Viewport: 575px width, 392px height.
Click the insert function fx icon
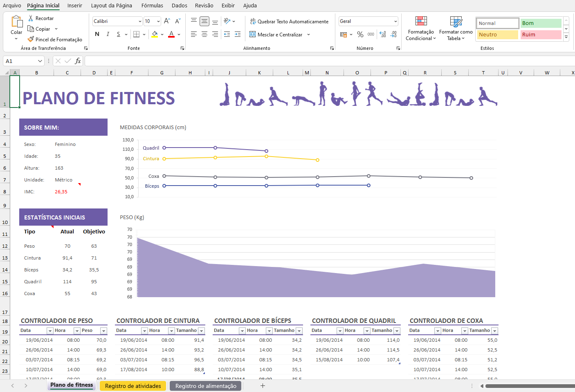click(78, 61)
